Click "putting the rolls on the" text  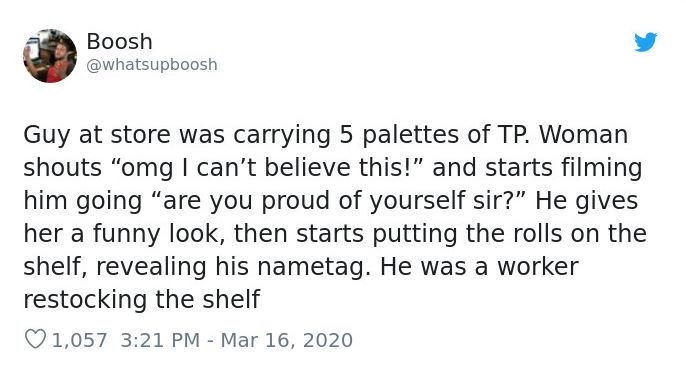[x=509, y=234]
